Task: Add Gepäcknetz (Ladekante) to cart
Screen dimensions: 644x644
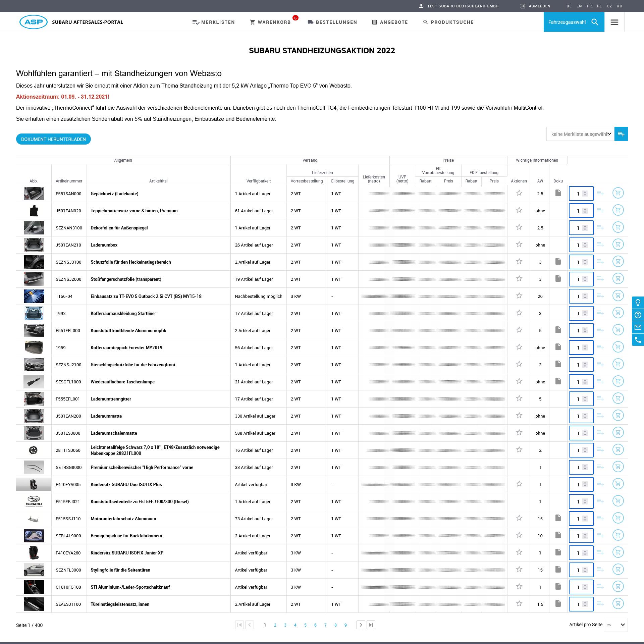Action: pos(618,193)
